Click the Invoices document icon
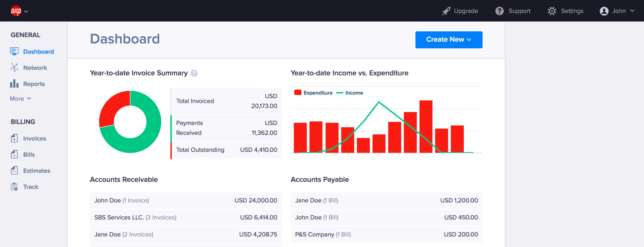Screen dimensions: 644x247 point(14,138)
